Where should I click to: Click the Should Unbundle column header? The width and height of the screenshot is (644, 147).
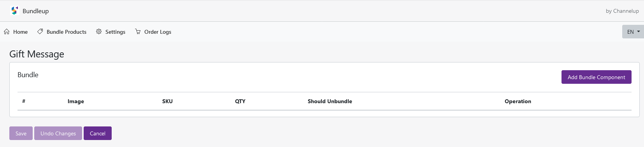click(x=330, y=101)
